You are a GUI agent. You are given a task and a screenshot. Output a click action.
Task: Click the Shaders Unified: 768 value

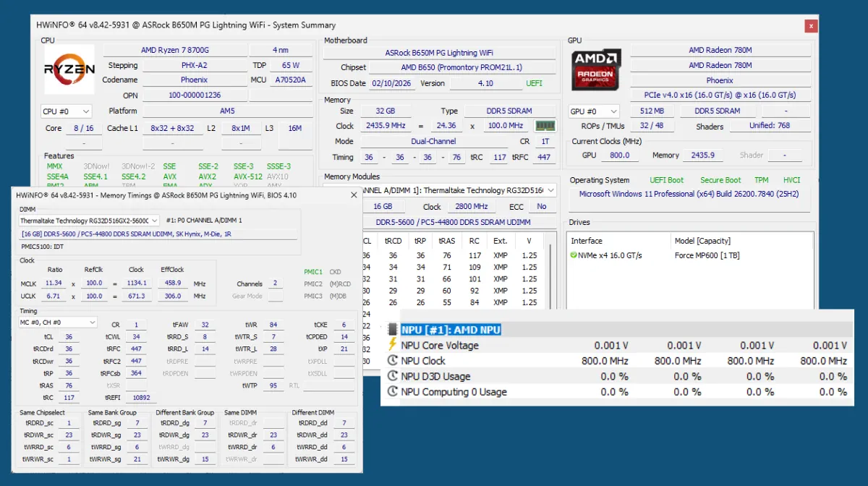point(770,126)
